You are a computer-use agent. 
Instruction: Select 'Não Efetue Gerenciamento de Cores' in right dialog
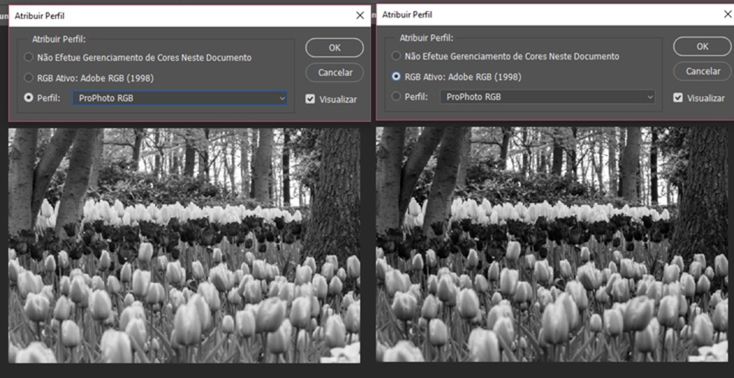[396, 56]
